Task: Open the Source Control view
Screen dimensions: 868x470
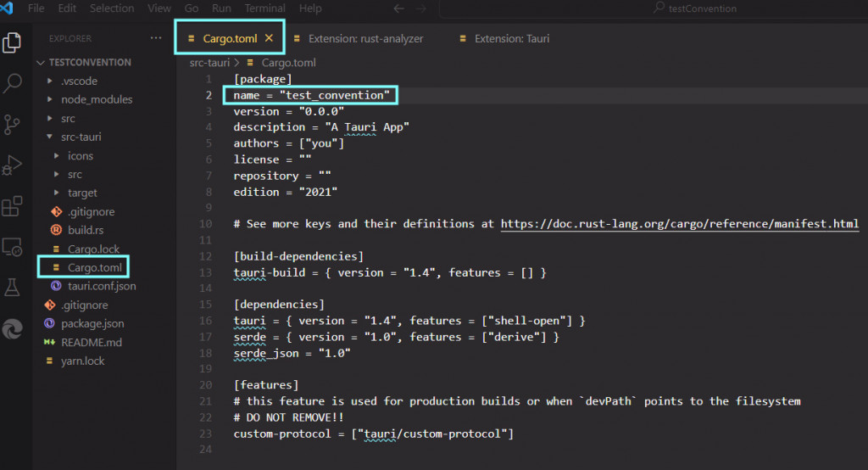Action: pyautogui.click(x=12, y=124)
